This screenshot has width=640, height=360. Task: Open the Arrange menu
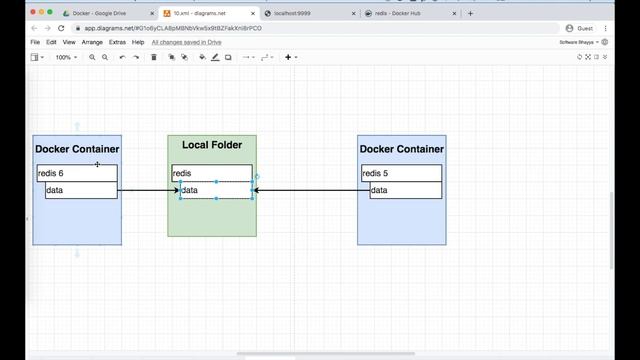point(92,42)
